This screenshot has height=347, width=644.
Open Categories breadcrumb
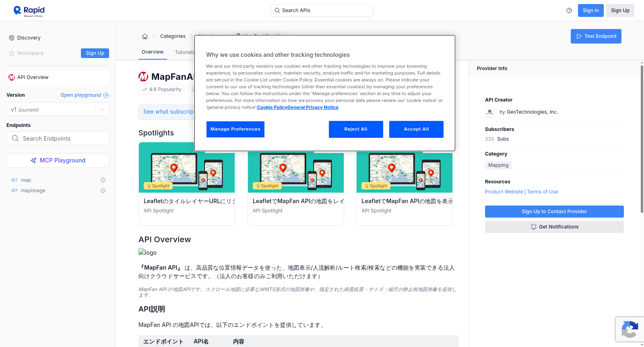(173, 36)
